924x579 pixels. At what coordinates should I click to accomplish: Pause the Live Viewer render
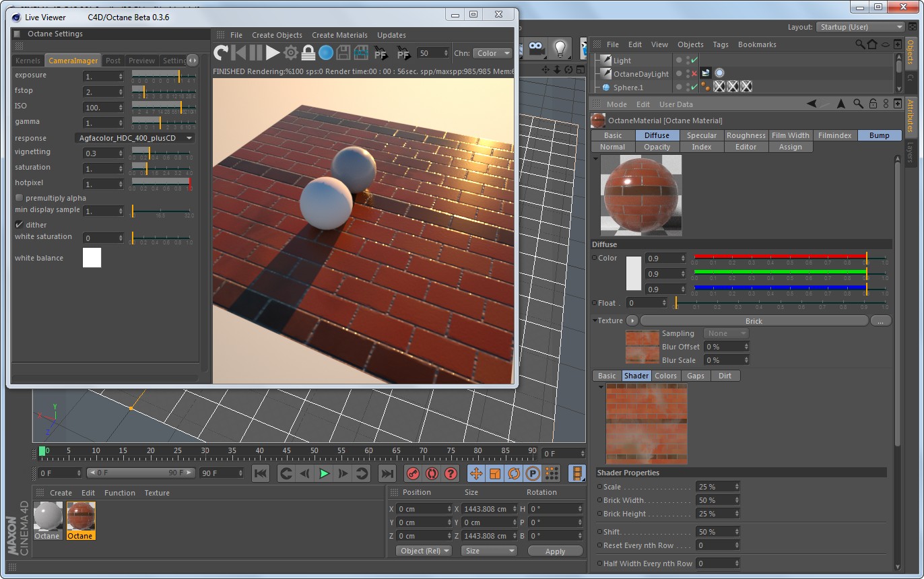click(256, 53)
